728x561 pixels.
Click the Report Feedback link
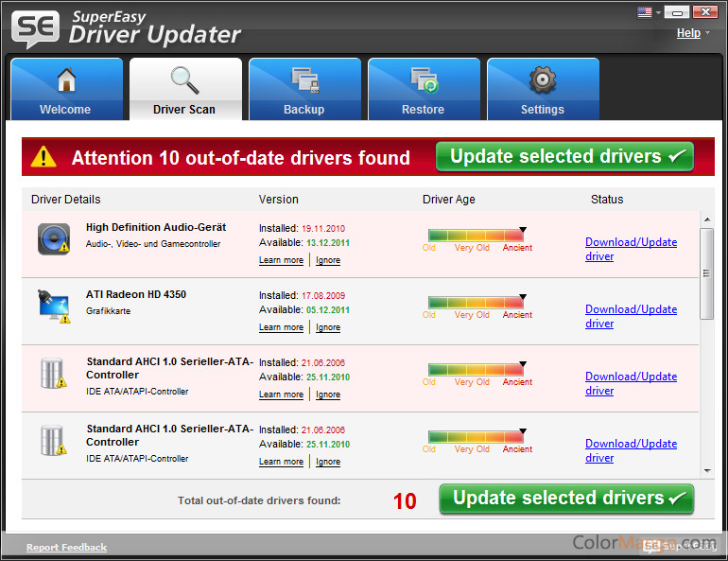[66, 548]
